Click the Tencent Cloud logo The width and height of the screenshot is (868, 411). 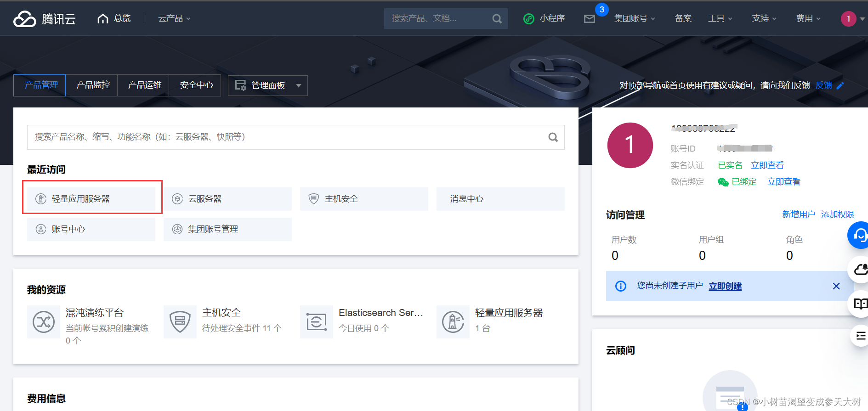coord(45,19)
